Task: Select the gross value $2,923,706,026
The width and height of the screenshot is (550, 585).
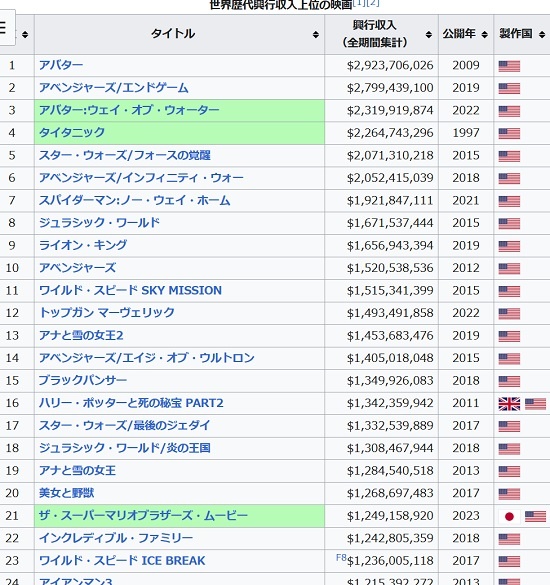Action: [390, 66]
